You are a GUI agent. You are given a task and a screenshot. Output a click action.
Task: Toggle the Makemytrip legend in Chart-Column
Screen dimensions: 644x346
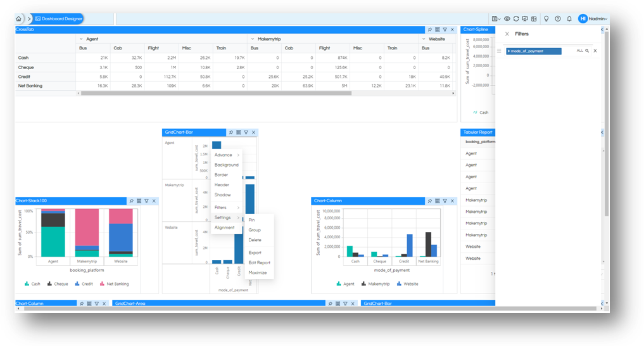pos(376,284)
